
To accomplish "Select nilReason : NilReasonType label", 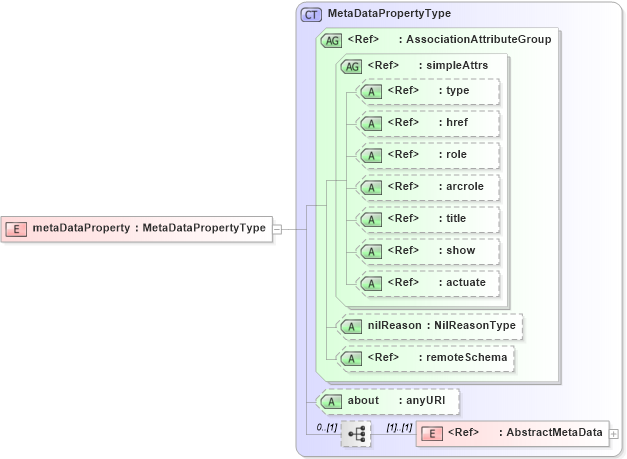I will point(442,325).
